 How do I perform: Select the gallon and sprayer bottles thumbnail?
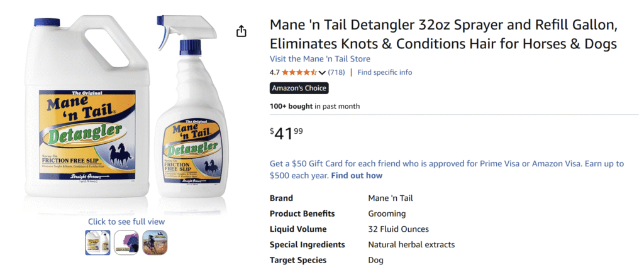97,242
